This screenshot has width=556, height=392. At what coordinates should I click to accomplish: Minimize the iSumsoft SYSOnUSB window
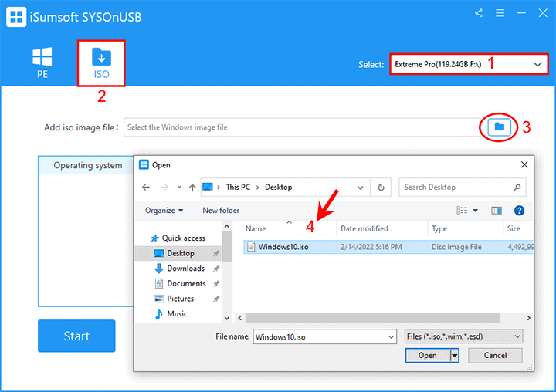(521, 13)
